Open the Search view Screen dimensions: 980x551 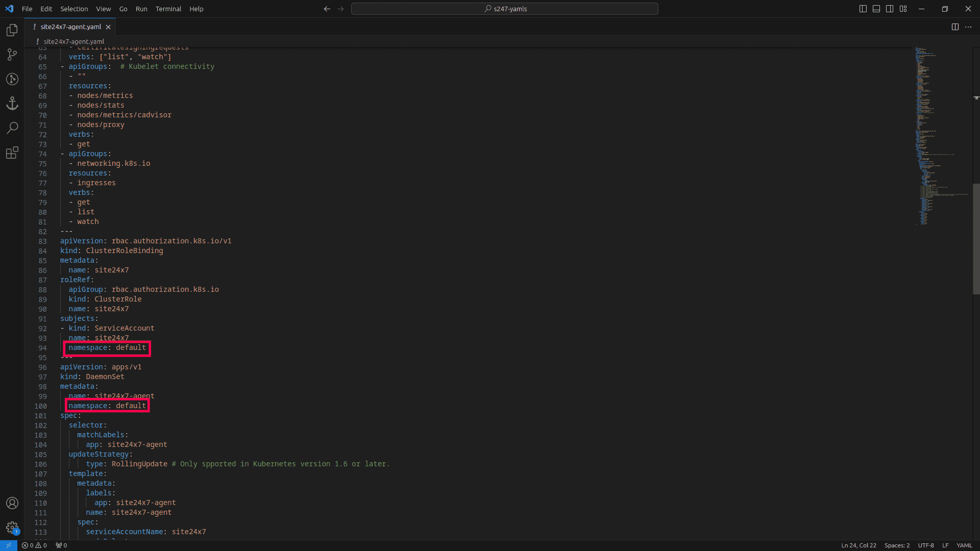pos(12,128)
